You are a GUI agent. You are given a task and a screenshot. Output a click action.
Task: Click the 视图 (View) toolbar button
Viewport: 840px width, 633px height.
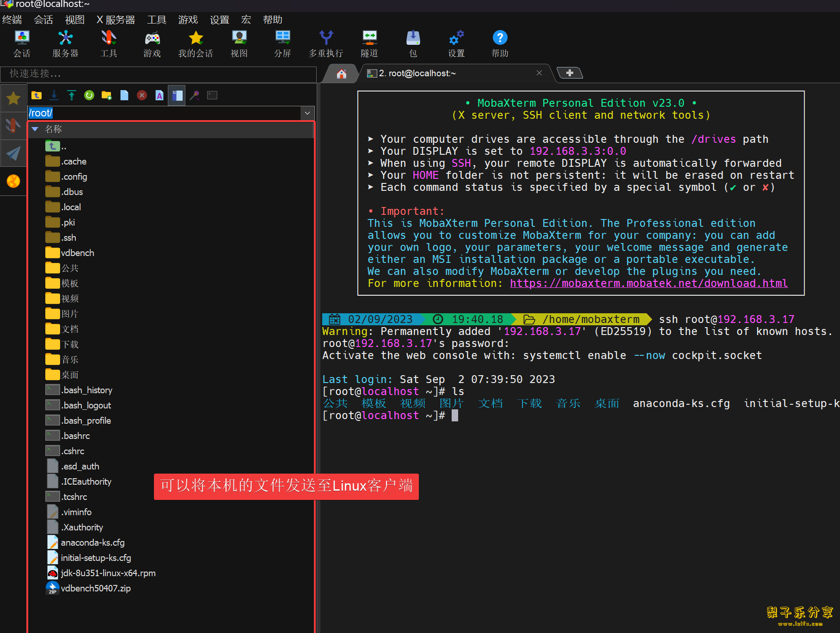tap(239, 44)
